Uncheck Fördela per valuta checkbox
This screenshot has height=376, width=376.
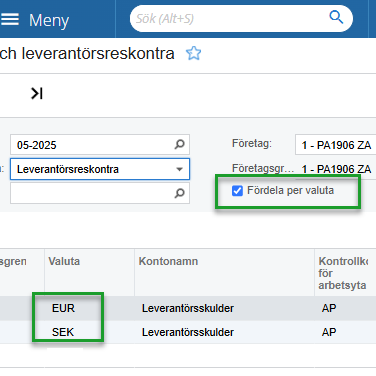[x=237, y=191]
